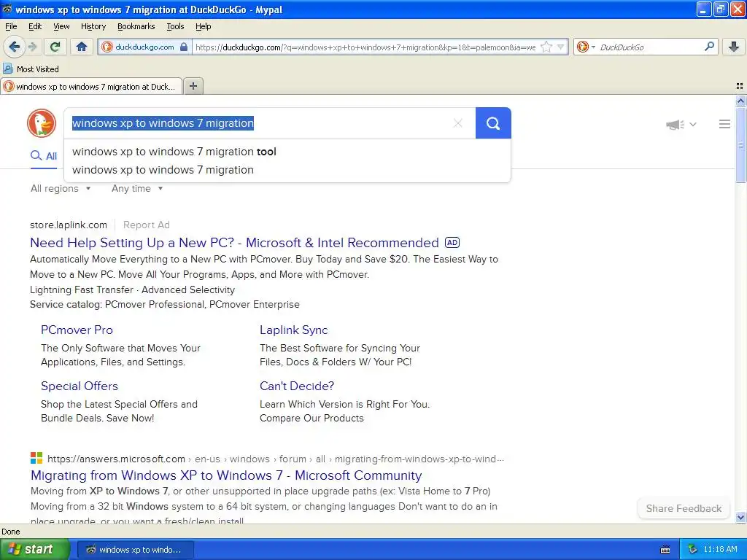
Task: Open 'Need Help Setting Up a New PC?' ad
Action: (x=234, y=243)
